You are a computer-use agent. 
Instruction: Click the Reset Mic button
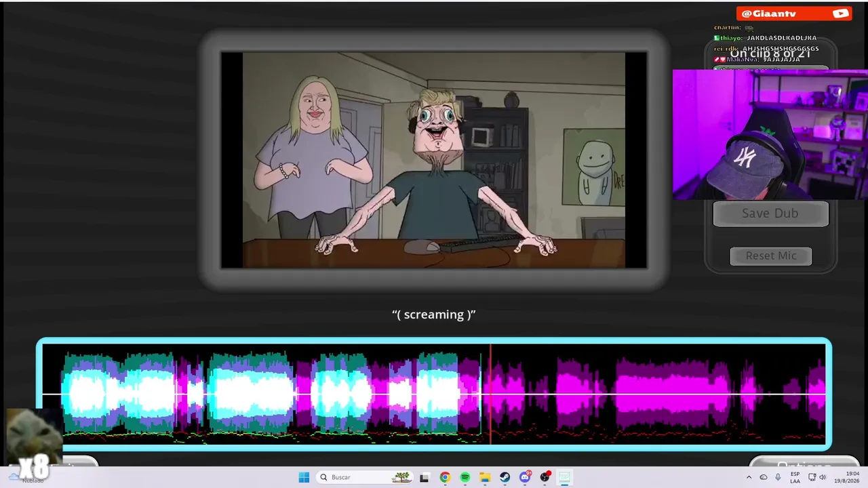pyautogui.click(x=770, y=256)
